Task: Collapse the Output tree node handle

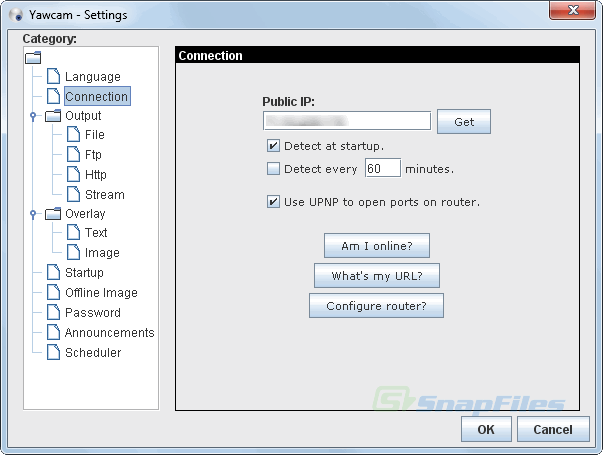Action: click(33, 116)
